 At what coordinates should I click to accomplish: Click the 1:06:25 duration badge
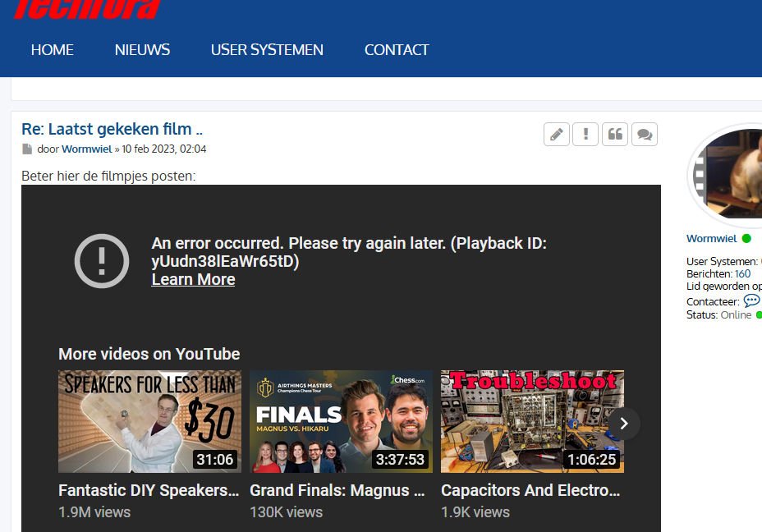tap(591, 459)
